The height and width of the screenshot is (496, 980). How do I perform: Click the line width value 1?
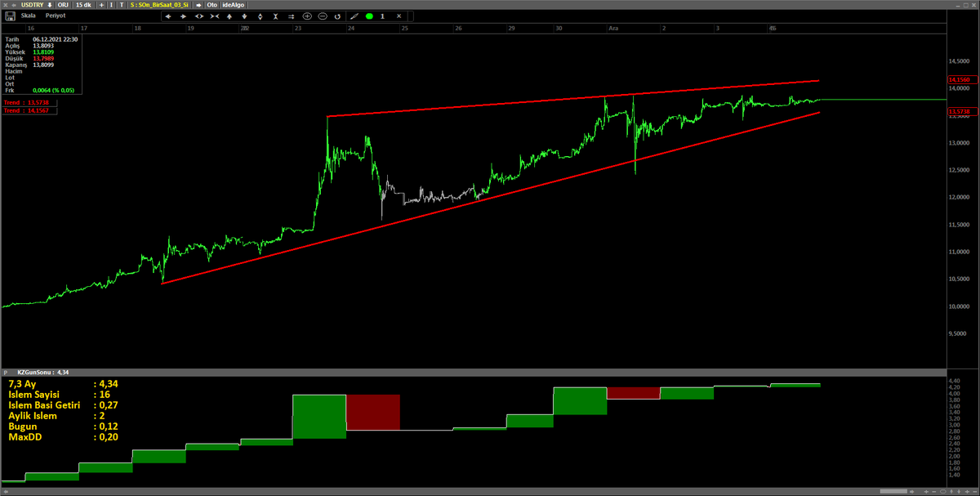[x=382, y=16]
